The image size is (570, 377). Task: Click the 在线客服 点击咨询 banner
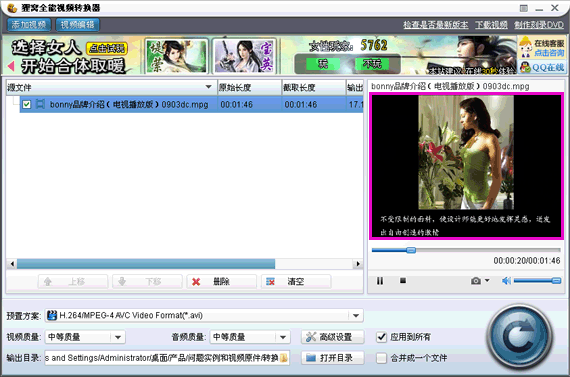tap(542, 48)
